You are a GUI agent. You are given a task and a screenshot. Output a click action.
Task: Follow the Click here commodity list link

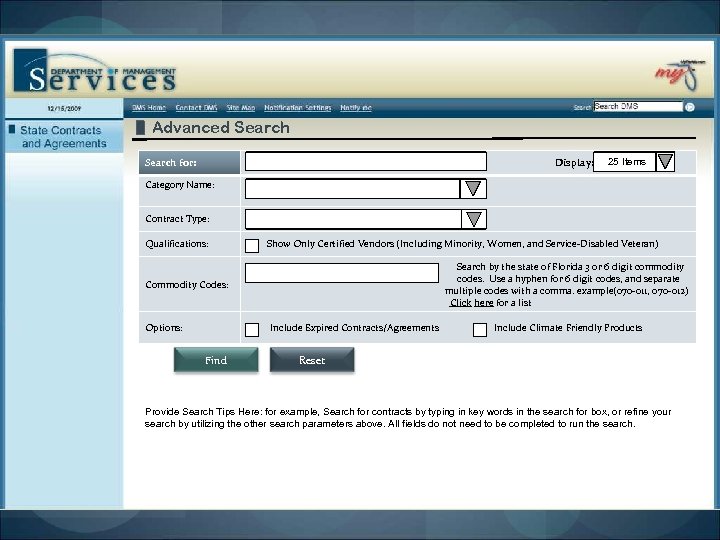point(472,303)
